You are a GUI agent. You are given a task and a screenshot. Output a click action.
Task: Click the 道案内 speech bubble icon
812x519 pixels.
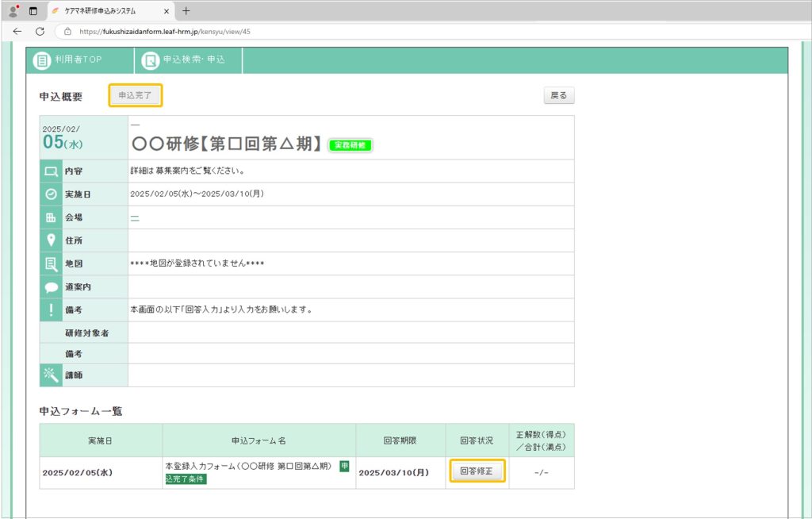pyautogui.click(x=52, y=287)
